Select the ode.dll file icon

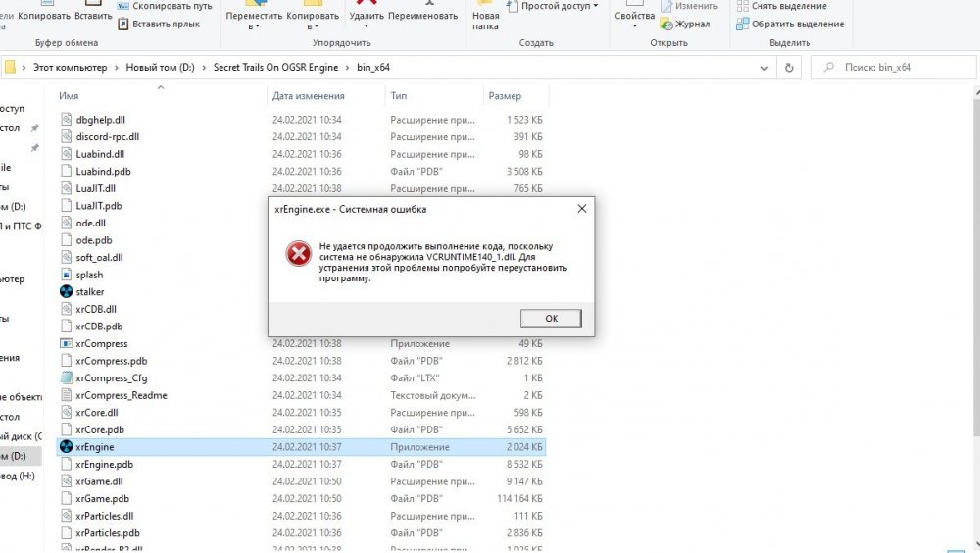click(x=67, y=223)
